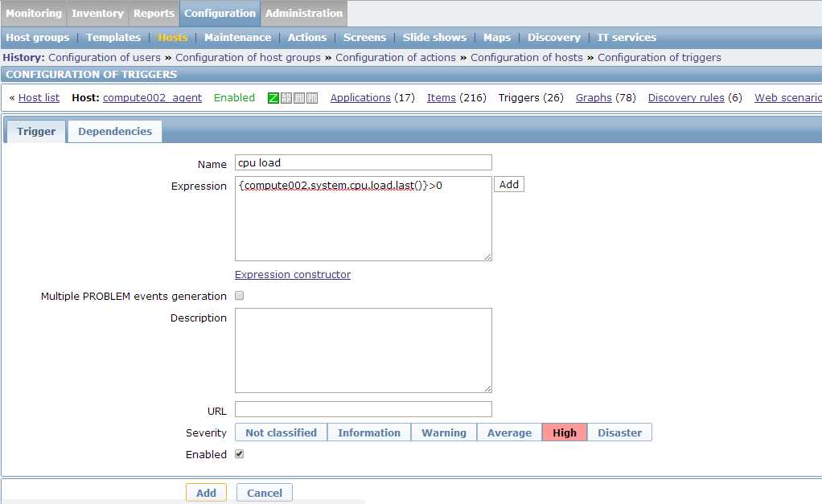The image size is (822, 504).
Task: Go to Slide shows submenu
Action: (x=434, y=37)
